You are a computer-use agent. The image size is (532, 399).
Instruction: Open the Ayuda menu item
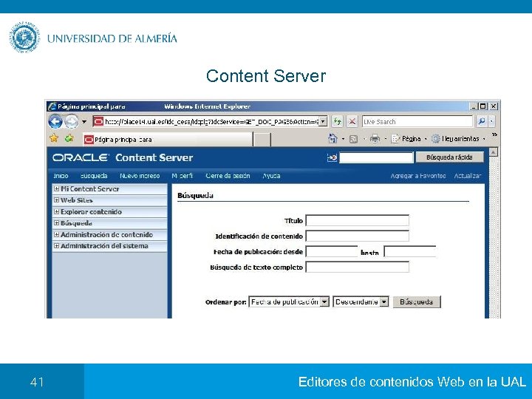(271, 176)
